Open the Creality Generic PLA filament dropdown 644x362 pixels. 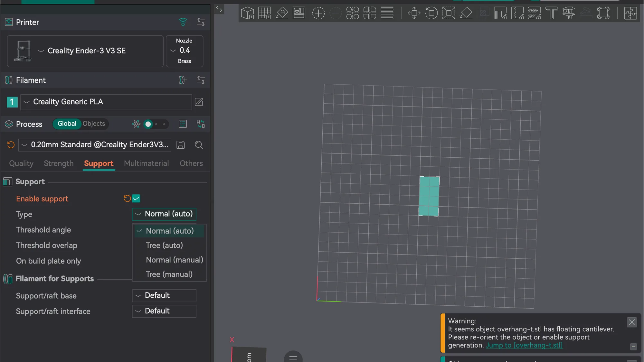106,102
